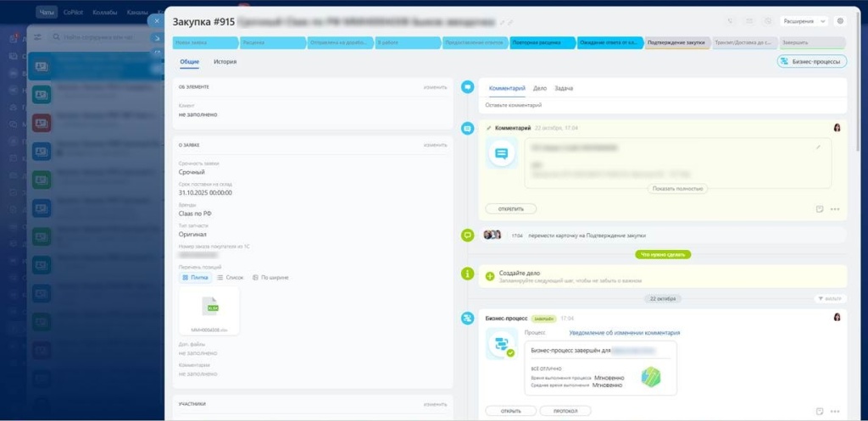The image size is (868, 421).
Task: Select the Подтверждение закупки stage in progress bar
Action: click(676, 42)
